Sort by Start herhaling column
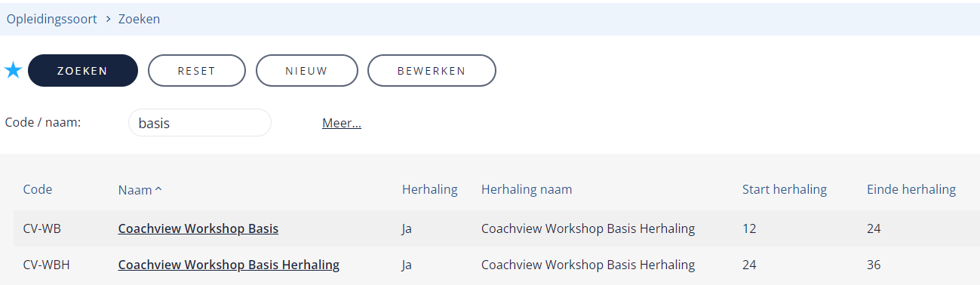Image resolution: width=980 pixels, height=285 pixels. (x=785, y=189)
